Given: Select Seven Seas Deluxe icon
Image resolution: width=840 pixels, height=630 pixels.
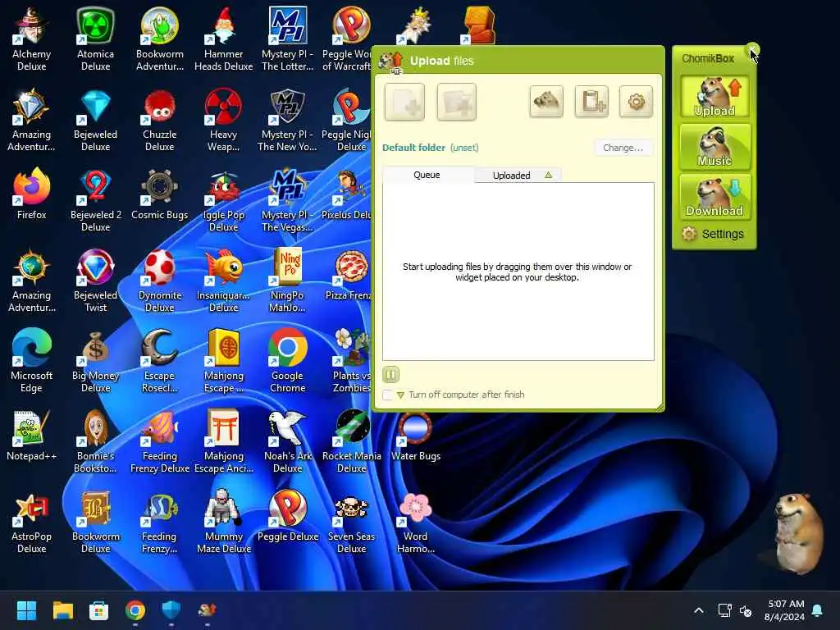Looking at the screenshot, I should (x=351, y=523).
